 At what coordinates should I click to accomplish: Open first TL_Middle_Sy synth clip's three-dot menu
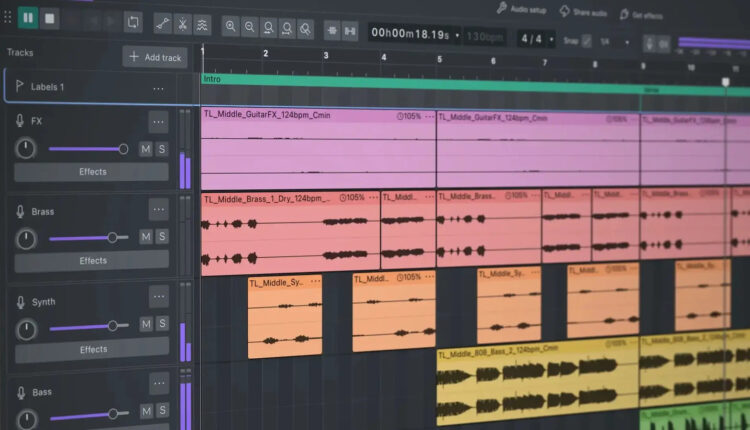pyautogui.click(x=315, y=281)
